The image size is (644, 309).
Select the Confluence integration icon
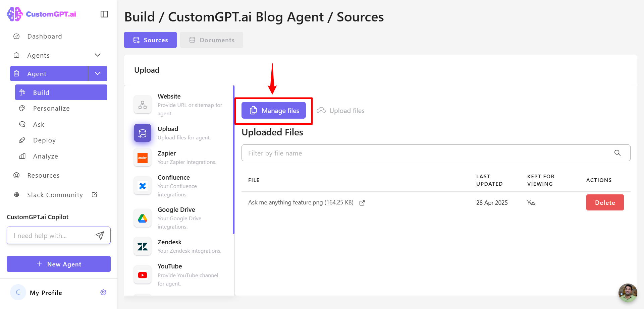point(143,186)
